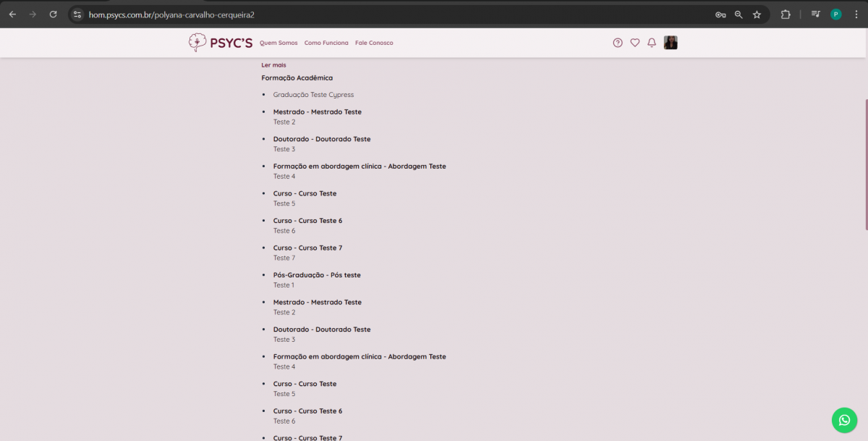Viewport: 868px width, 441px height.
Task: Open the Fale Conosco page
Action: [374, 43]
